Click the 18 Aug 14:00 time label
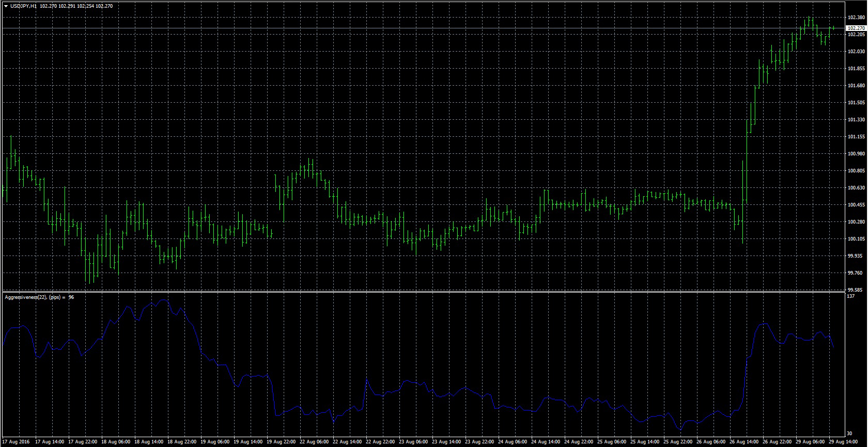 pos(149,442)
